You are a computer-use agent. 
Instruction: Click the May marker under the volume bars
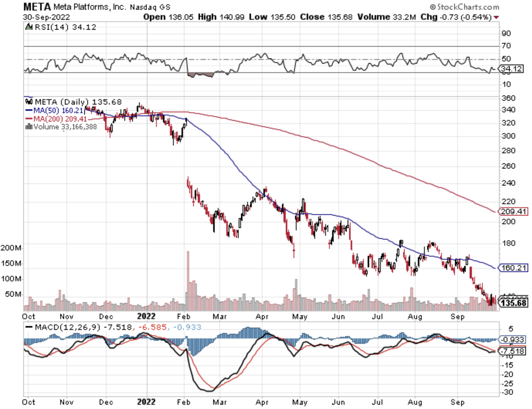click(300, 317)
